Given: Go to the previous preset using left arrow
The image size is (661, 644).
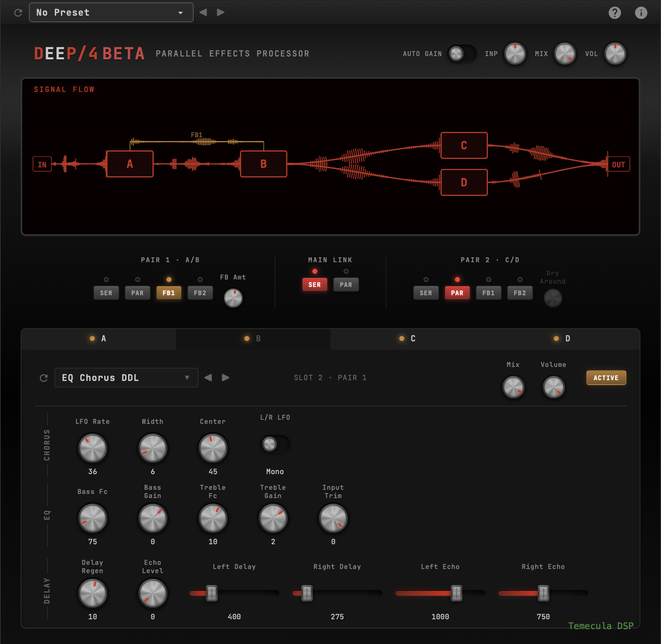Looking at the screenshot, I should [203, 12].
